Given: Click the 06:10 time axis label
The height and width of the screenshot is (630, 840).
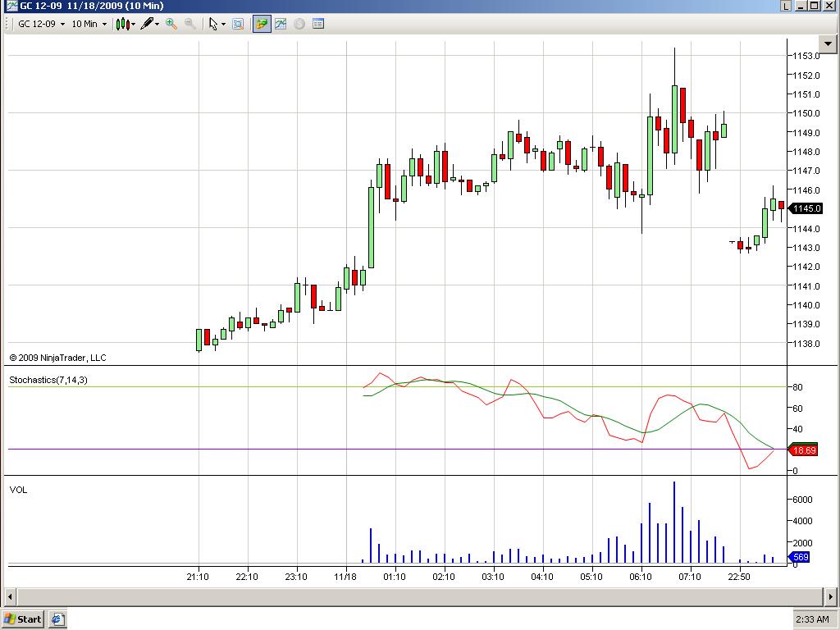Looking at the screenshot, I should pyautogui.click(x=641, y=577).
